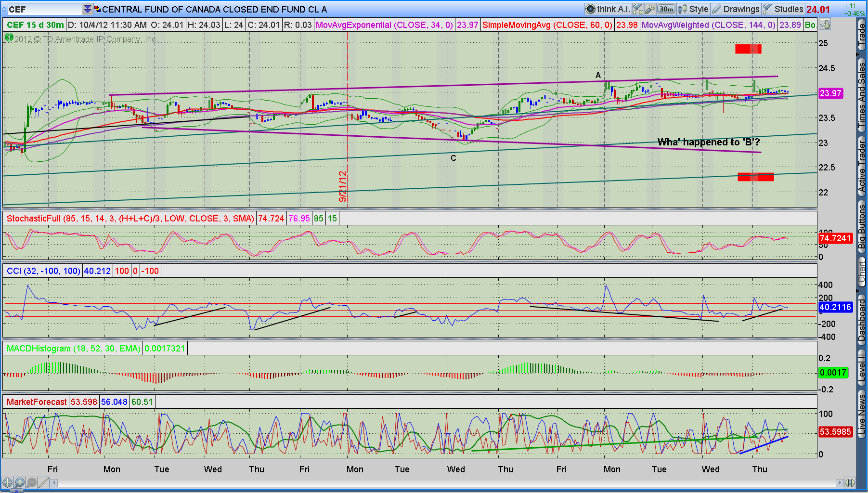Open the Drawings menu
The height and width of the screenshot is (493, 868).
(736, 9)
